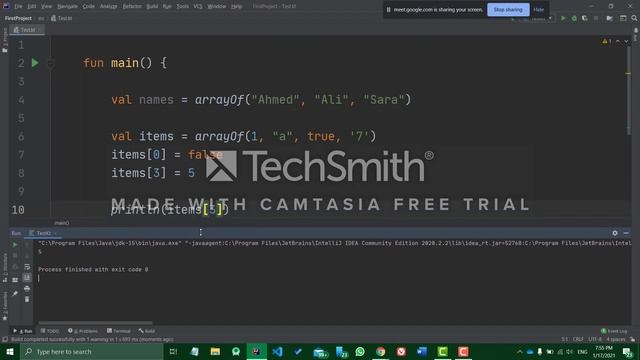Rerun program in Run panel
The image size is (640, 360).
point(15,244)
